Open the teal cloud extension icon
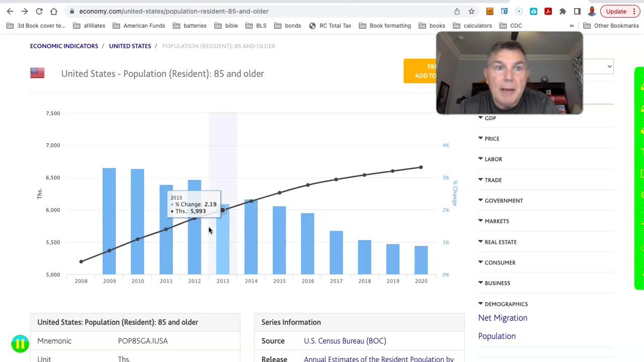 tap(533, 11)
